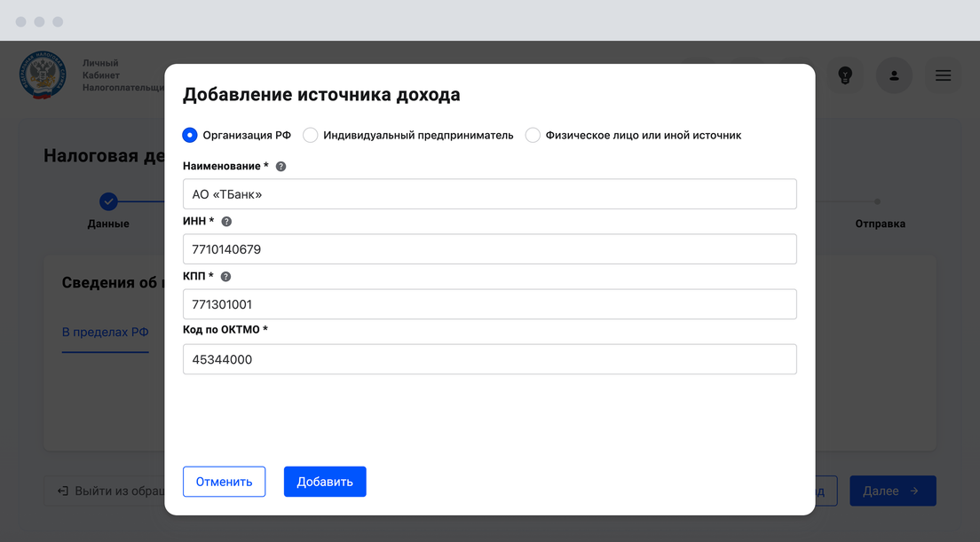
Task: Click the Отправка step label
Action: coord(880,224)
